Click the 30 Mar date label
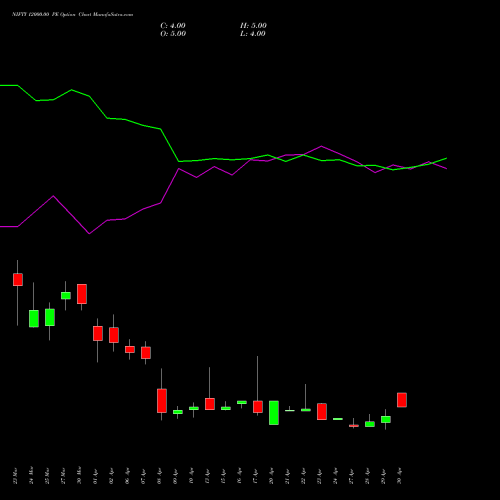Viewport: 500px width, 500px height. tap(79, 476)
